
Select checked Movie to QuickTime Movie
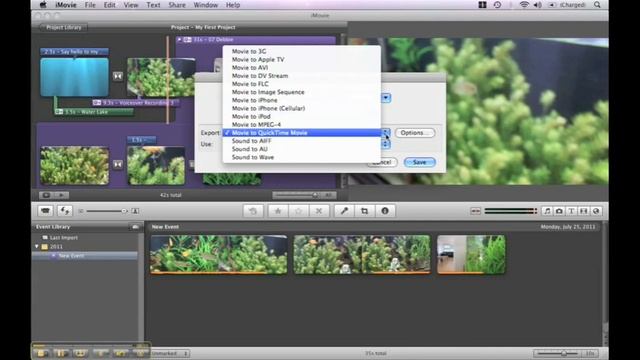[x=302, y=133]
